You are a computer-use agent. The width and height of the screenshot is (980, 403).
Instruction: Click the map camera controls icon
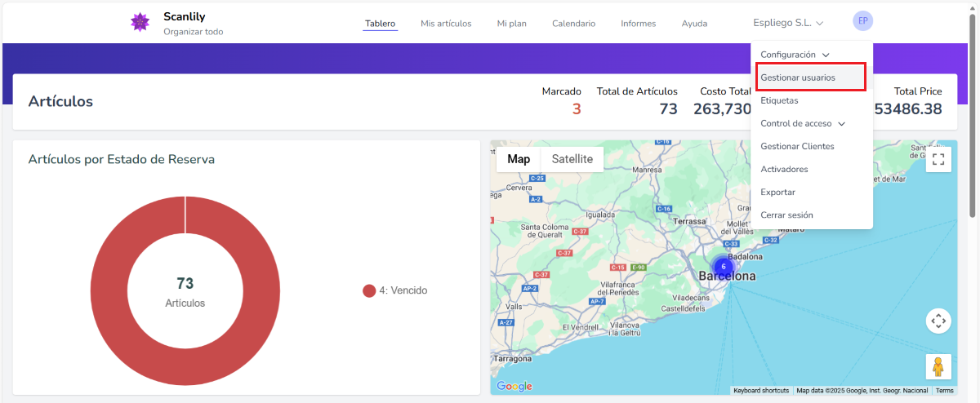(938, 321)
